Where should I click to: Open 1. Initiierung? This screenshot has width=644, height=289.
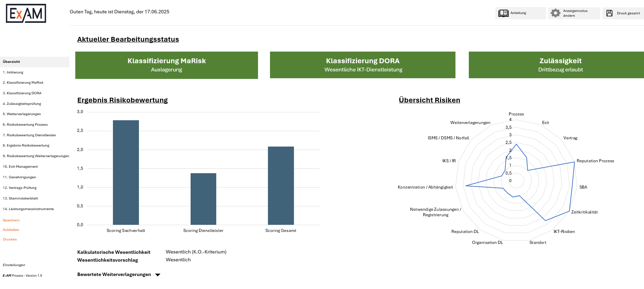pyautogui.click(x=13, y=72)
